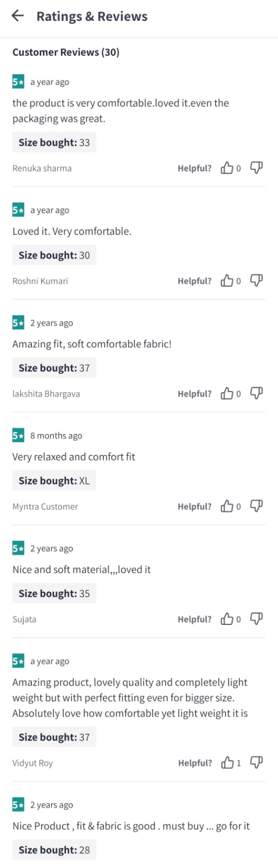The height and width of the screenshot is (868, 278).
Task: Open reviewer name Vidyut Roy
Action: 33,763
